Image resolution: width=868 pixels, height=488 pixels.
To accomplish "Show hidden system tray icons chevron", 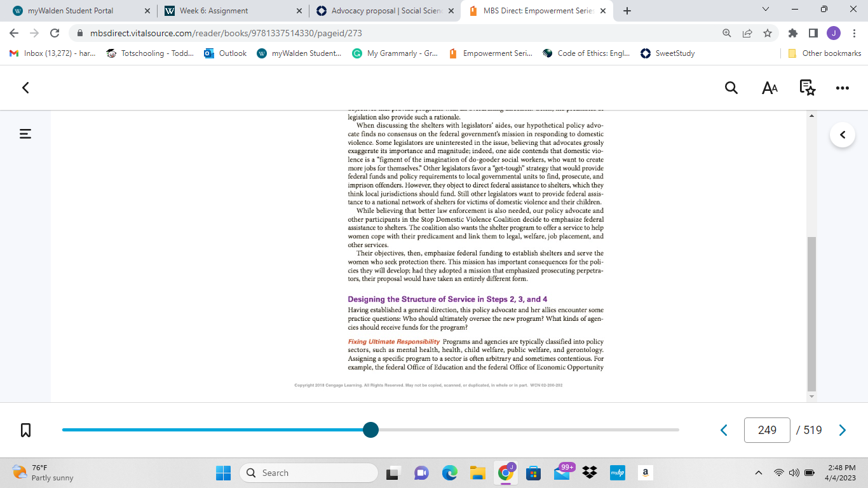I will point(758,473).
